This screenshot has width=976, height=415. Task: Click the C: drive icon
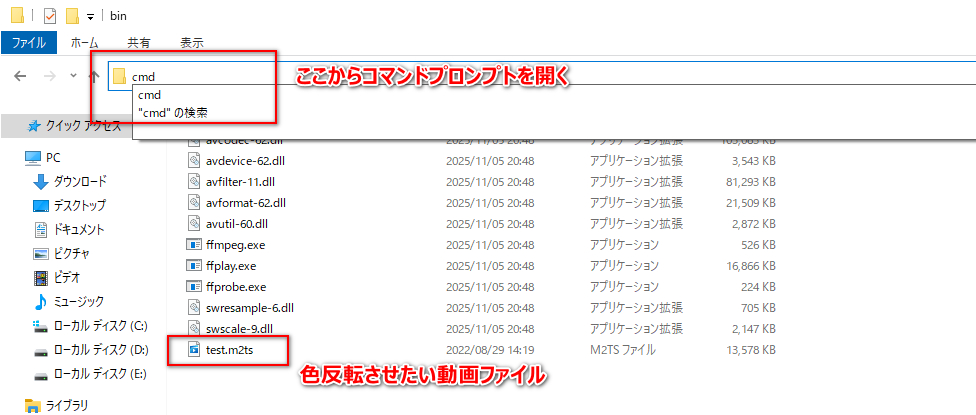pos(40,325)
